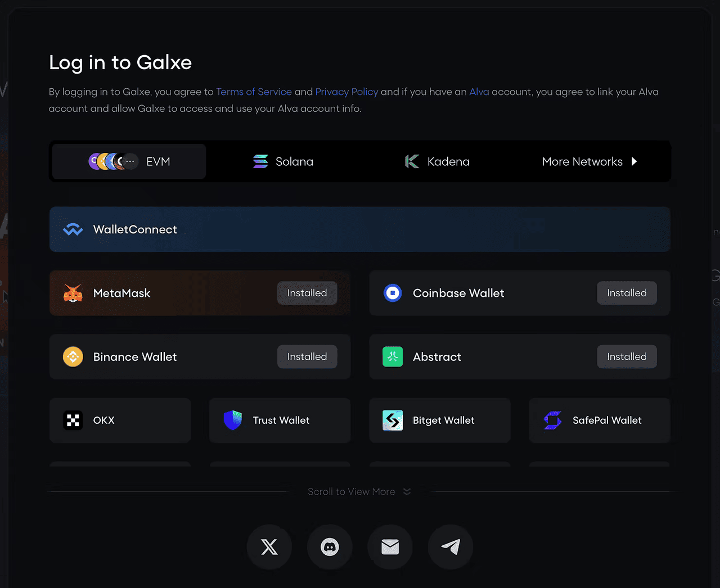Click the WalletConnect label text
This screenshot has width=720, height=588.
pyautogui.click(x=135, y=229)
